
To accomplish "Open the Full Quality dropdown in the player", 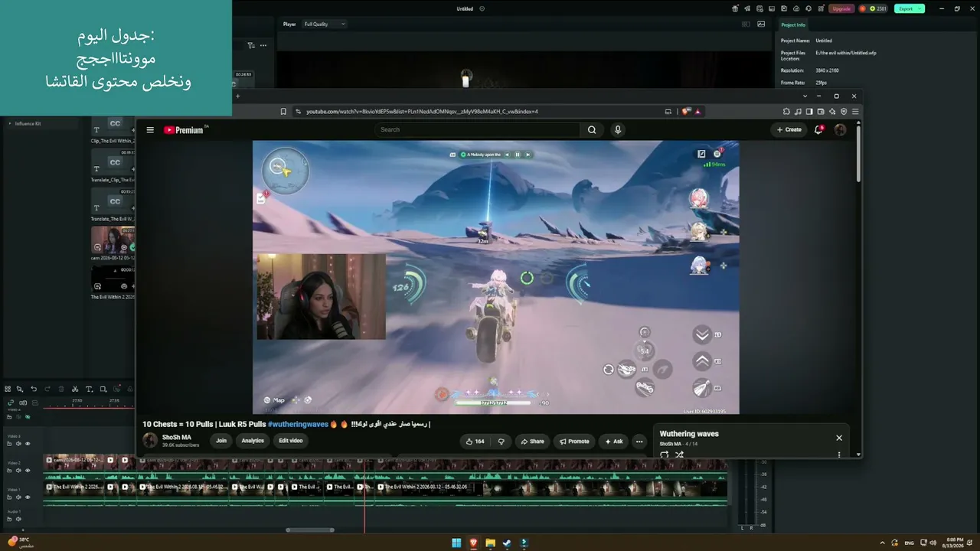I will click(325, 24).
